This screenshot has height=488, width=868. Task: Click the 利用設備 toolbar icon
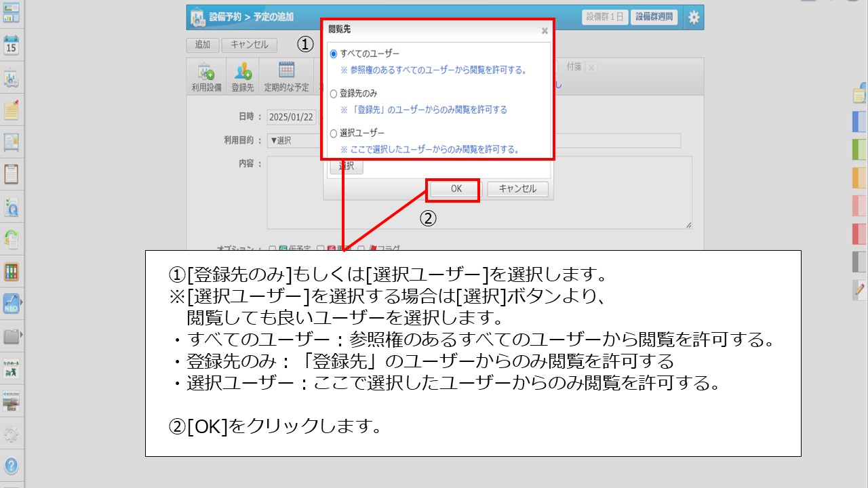point(206,77)
